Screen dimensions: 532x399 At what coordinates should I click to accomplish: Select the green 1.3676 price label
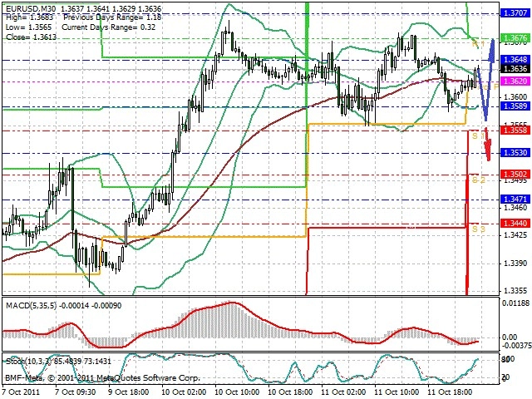[x=515, y=38]
